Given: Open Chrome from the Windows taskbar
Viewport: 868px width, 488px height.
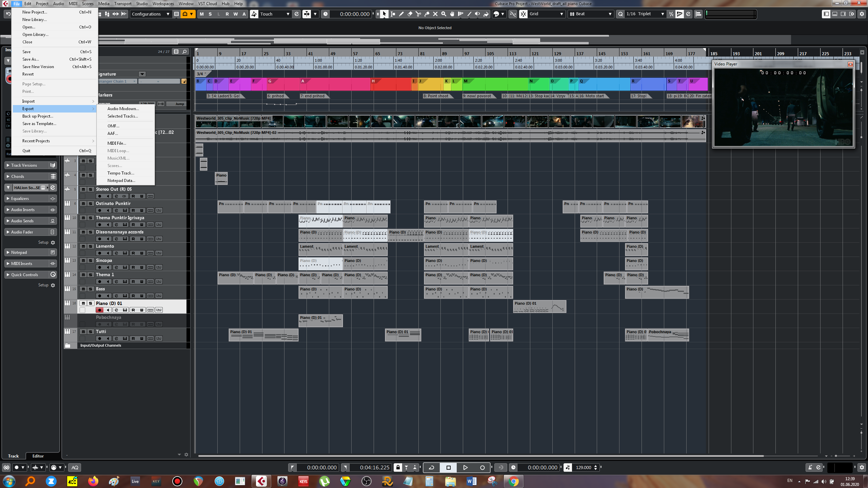Looking at the screenshot, I should coord(513,481).
